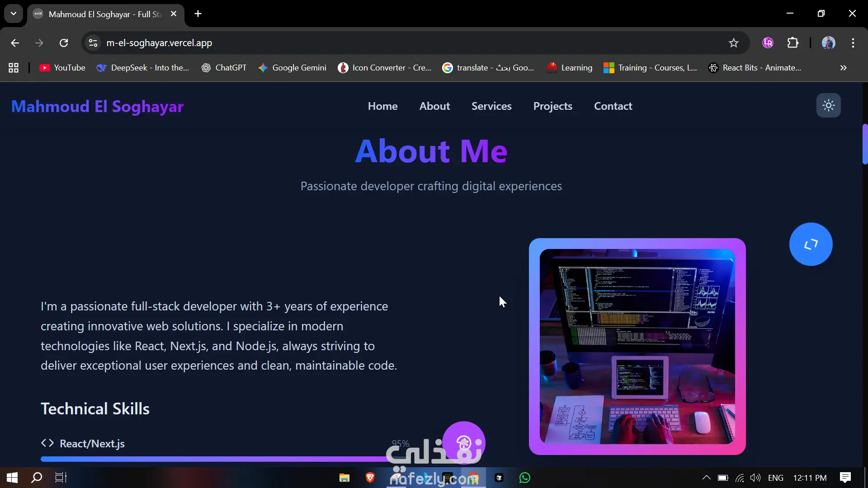Click the coding workstation image
Image resolution: width=868 pixels, height=488 pixels.
(637, 347)
